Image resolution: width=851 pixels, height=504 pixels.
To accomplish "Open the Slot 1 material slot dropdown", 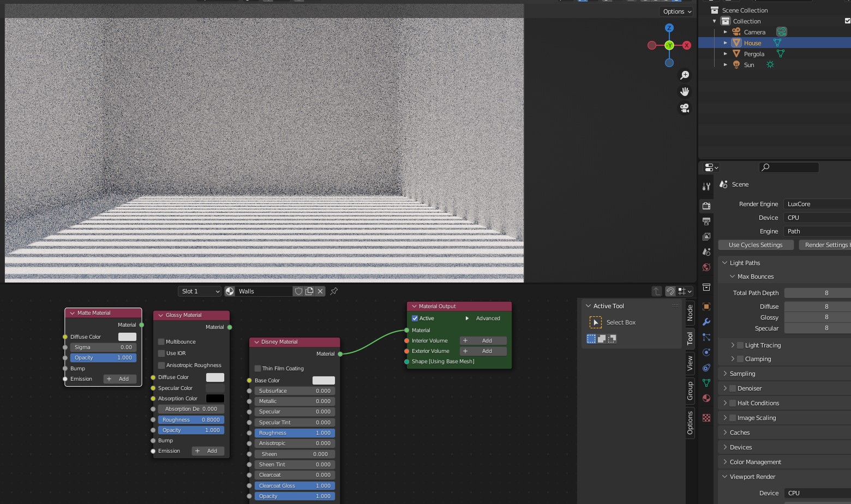I will [200, 291].
